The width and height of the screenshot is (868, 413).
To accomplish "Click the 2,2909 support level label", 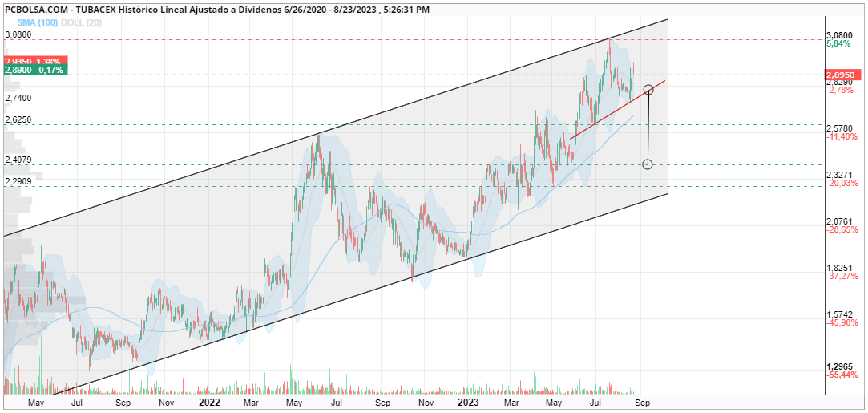I will pos(18,181).
